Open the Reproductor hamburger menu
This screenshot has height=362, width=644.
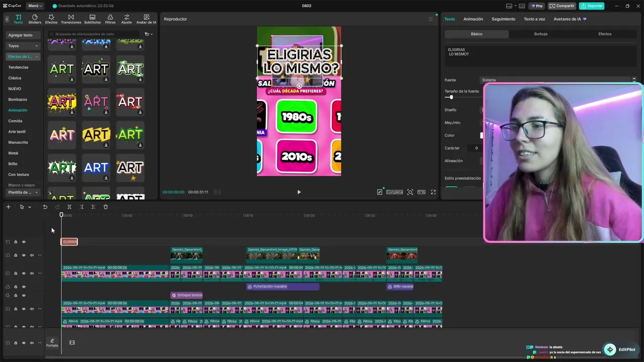[x=430, y=19]
